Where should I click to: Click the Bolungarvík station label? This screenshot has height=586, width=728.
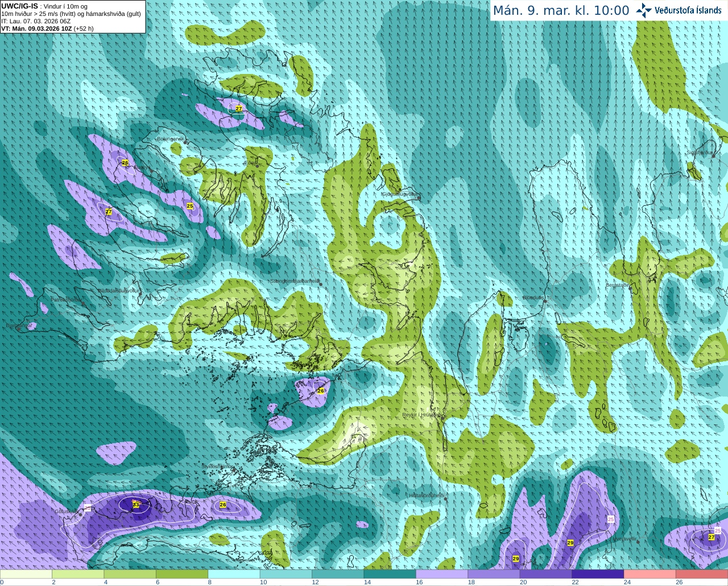pyautogui.click(x=170, y=139)
